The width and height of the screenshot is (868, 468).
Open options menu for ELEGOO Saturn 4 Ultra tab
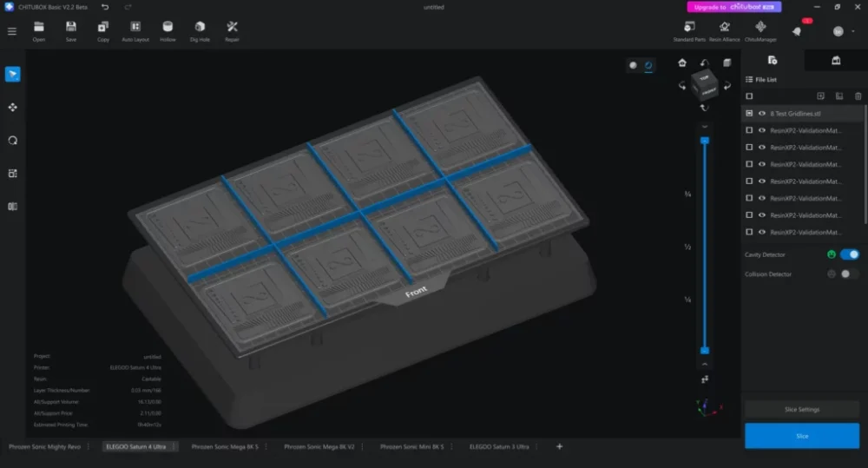(174, 447)
